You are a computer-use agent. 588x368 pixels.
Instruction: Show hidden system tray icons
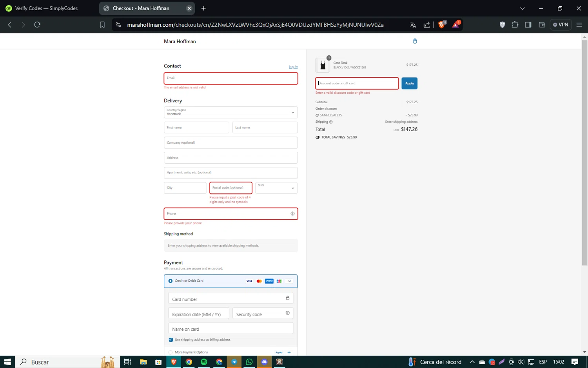tap(472, 362)
